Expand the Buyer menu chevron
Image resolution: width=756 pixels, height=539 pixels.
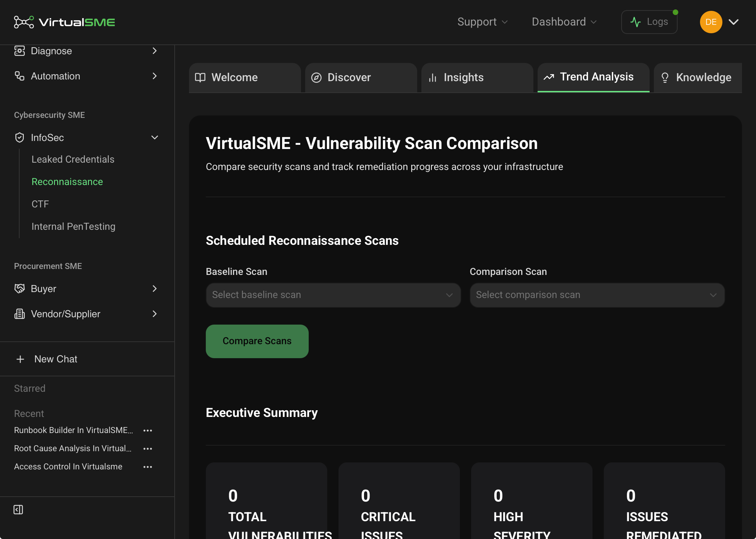coord(155,289)
